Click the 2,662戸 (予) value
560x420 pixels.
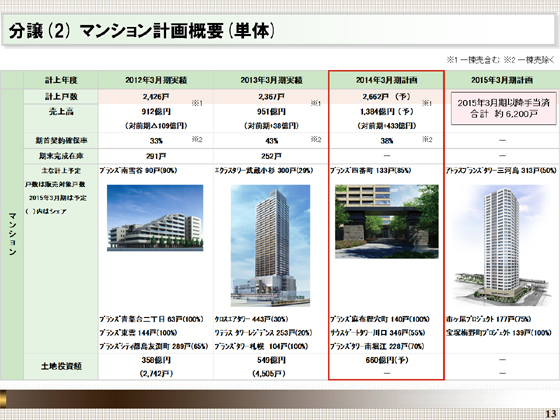click(x=387, y=97)
